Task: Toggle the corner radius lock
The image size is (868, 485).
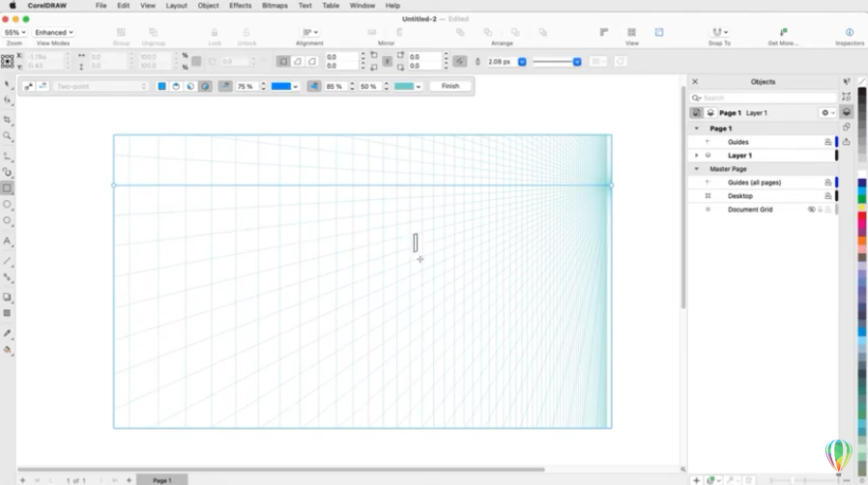Action: (x=387, y=62)
